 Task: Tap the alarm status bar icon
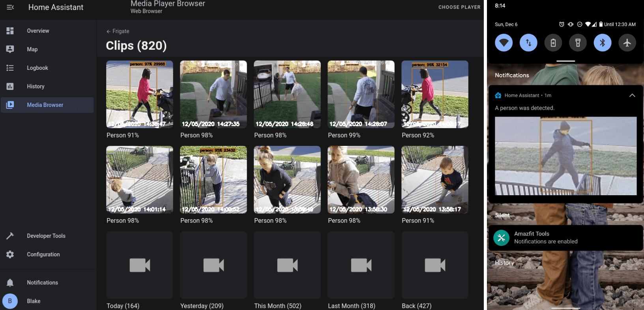click(x=562, y=24)
